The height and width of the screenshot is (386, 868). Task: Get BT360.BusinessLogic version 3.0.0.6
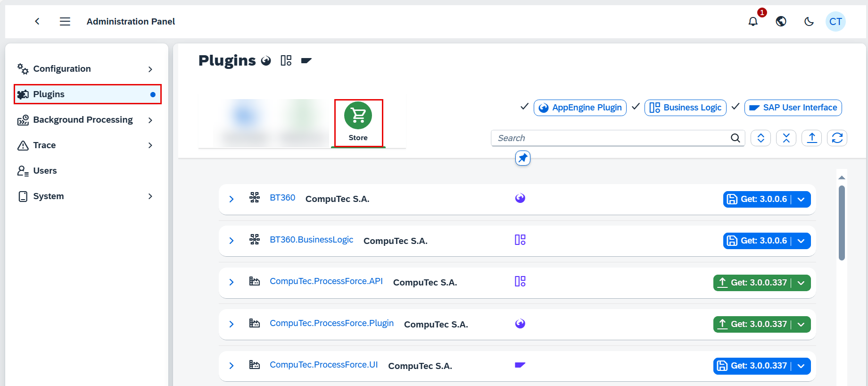757,241
